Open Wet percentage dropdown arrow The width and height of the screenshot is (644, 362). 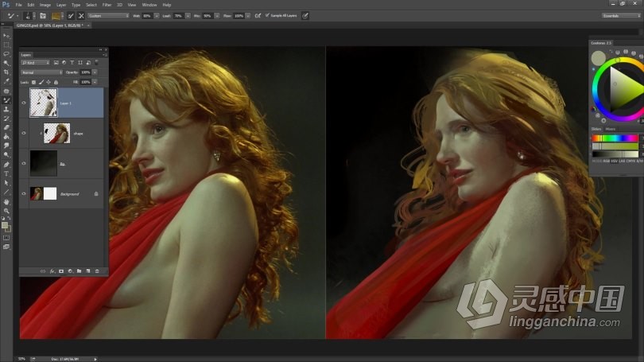coord(157,16)
